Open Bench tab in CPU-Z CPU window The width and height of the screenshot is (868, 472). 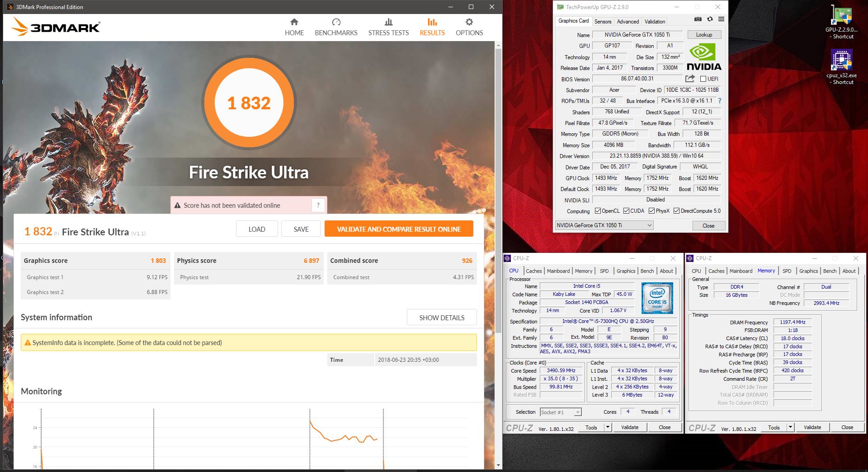(x=647, y=271)
